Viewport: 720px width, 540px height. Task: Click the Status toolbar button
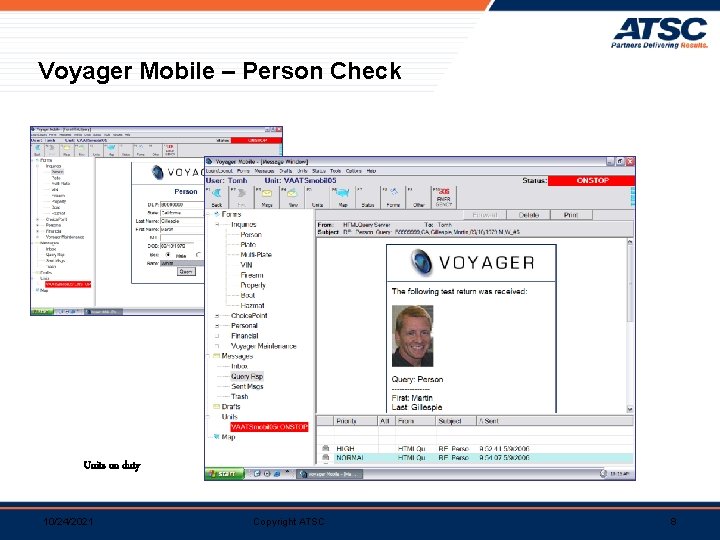click(x=368, y=197)
